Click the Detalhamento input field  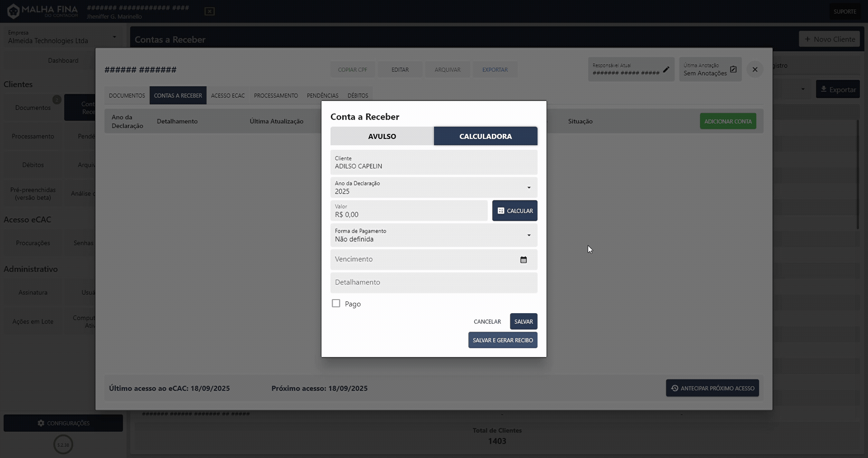(x=434, y=282)
